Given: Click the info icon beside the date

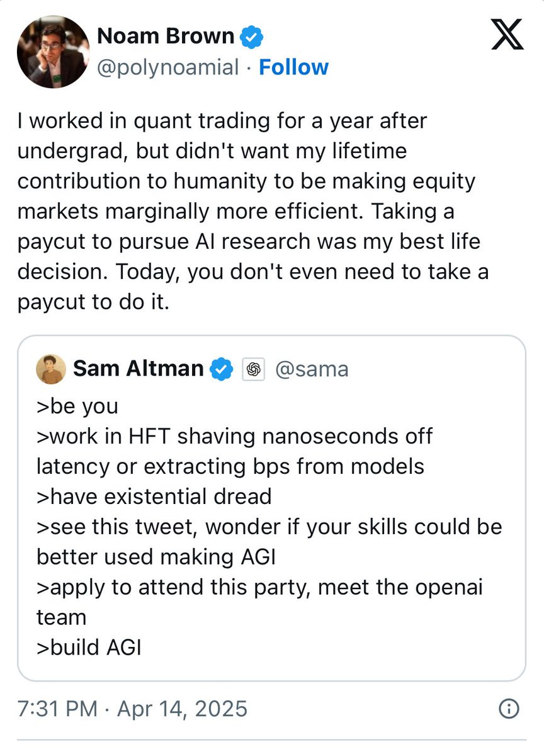Looking at the screenshot, I should click(508, 709).
